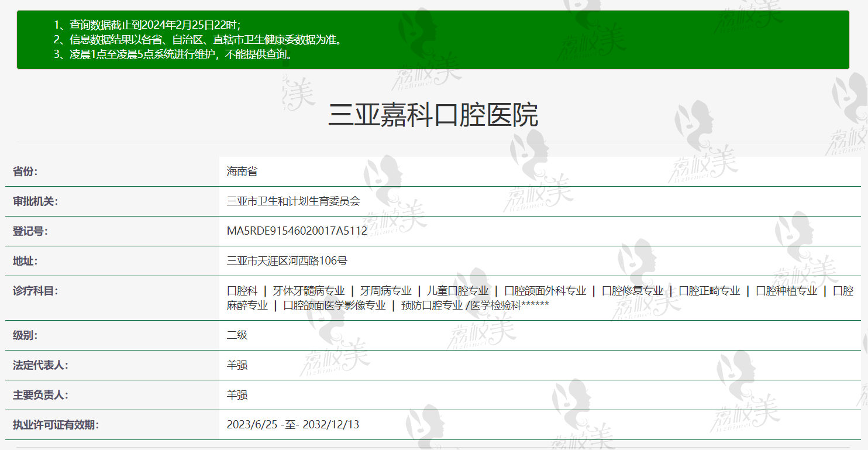Click the 地址 label

(25, 261)
